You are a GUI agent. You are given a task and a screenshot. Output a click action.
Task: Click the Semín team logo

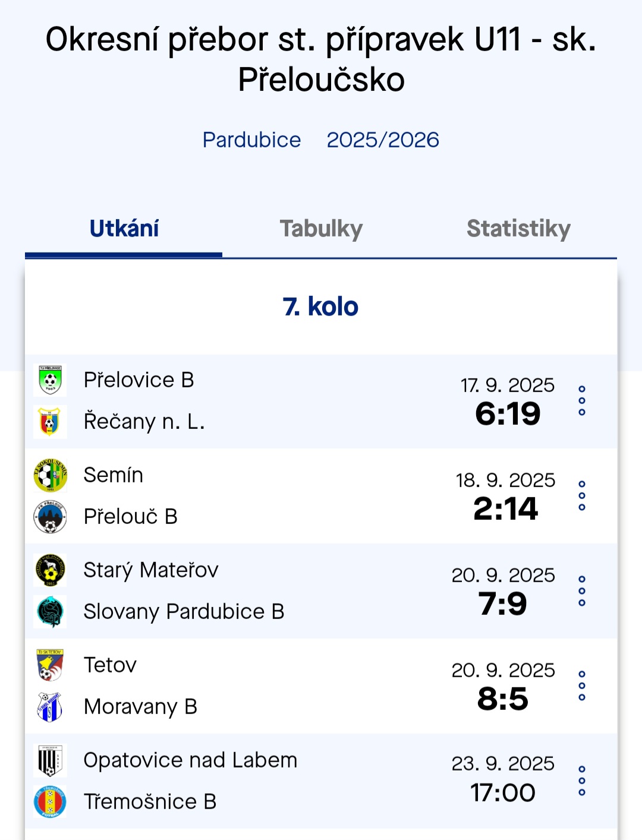(50, 475)
